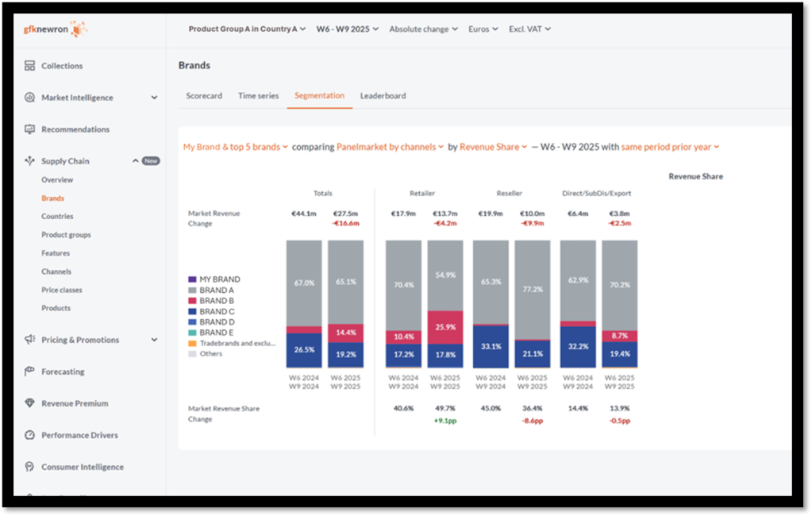Click the Pricing & Promotions megaphone icon
The image size is (812, 516).
[29, 340]
